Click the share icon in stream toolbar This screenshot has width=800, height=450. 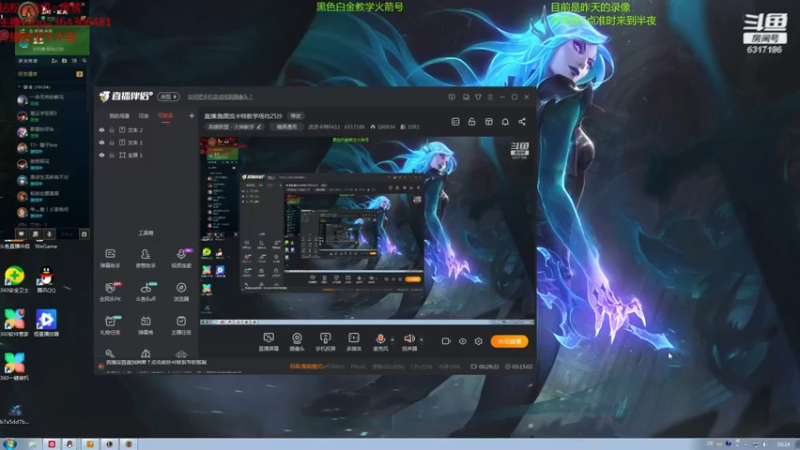pos(522,121)
